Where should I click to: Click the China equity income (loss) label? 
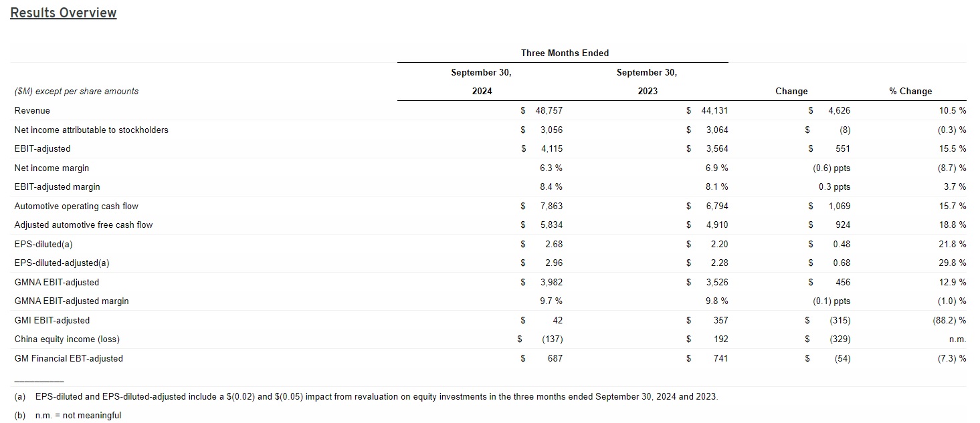(x=67, y=339)
